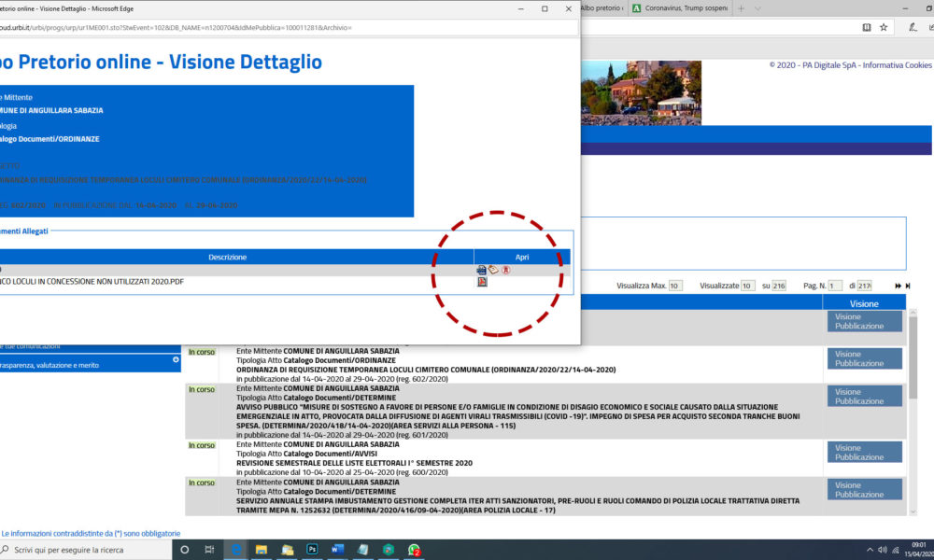The height and width of the screenshot is (560, 934).
Task: Click the topmost Visione Pubblicazione button
Action: 864,321
